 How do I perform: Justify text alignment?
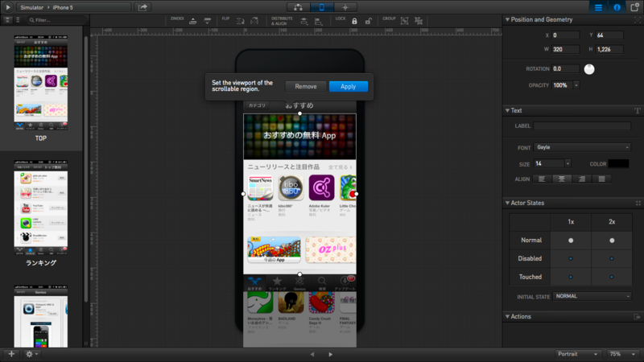(x=601, y=179)
